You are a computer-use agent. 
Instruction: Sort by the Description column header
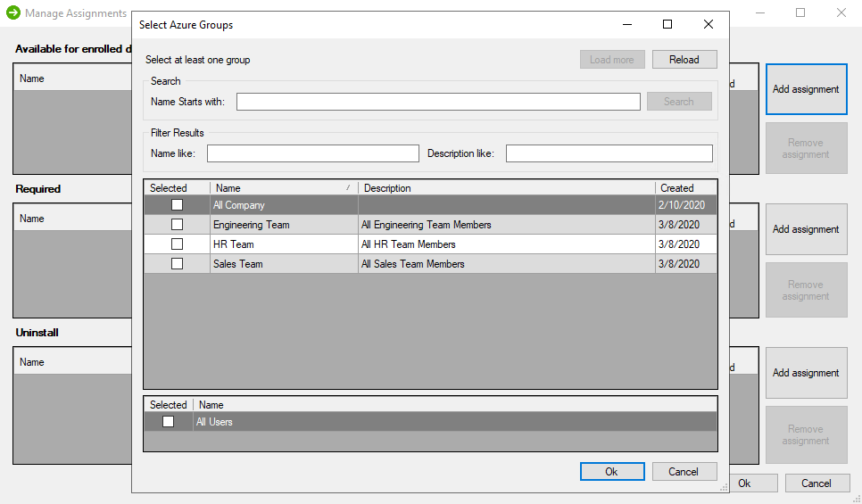(506, 188)
